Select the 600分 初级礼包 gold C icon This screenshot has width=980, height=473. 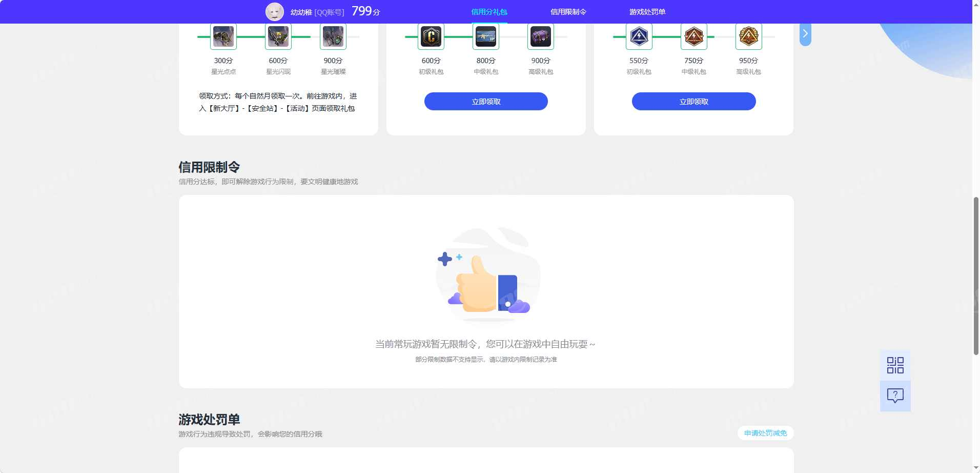[x=431, y=36]
